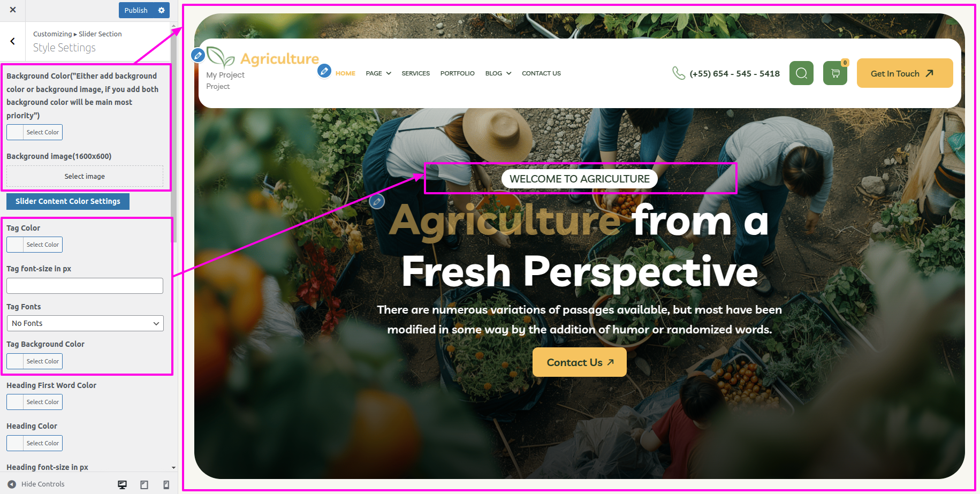Open the shopping cart icon
Viewport: 980px width, 494px height.
(835, 73)
